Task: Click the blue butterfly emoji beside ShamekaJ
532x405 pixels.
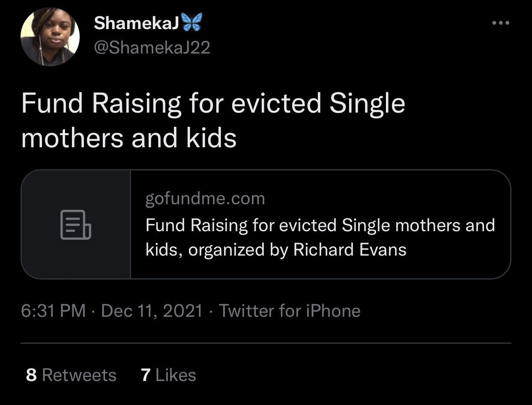Action: [191, 22]
